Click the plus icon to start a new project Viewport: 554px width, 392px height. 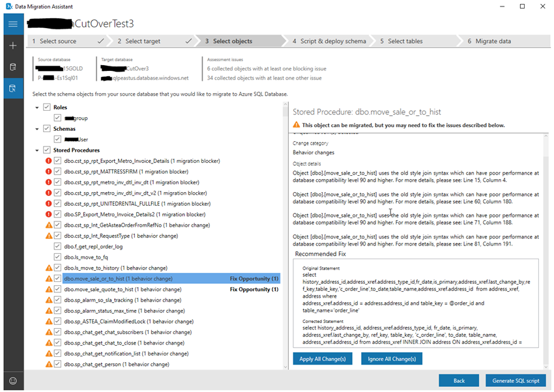(x=12, y=46)
